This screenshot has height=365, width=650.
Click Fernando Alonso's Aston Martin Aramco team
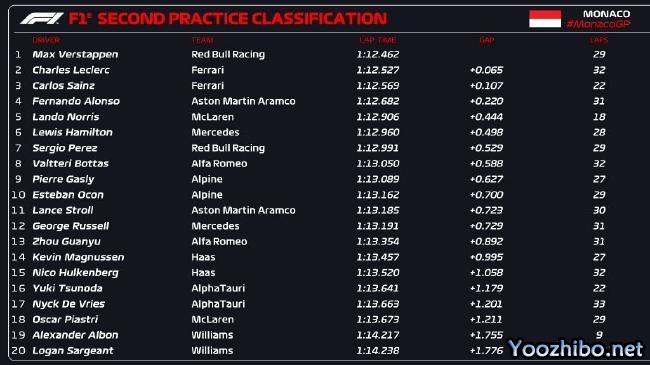pyautogui.click(x=243, y=101)
